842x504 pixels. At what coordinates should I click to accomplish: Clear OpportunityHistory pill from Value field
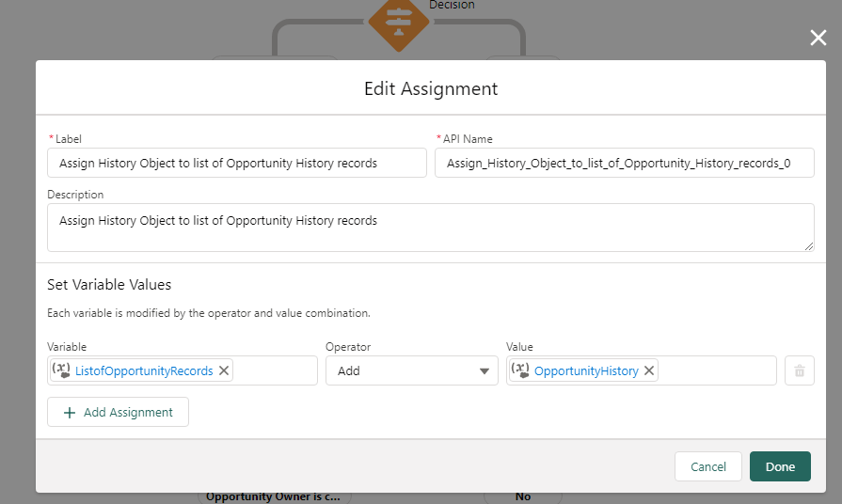click(x=649, y=370)
